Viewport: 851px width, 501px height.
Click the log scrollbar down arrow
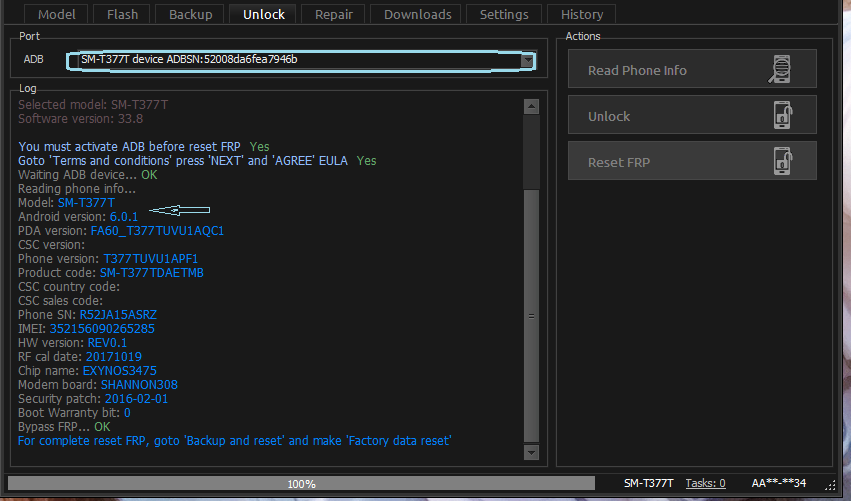coord(531,452)
